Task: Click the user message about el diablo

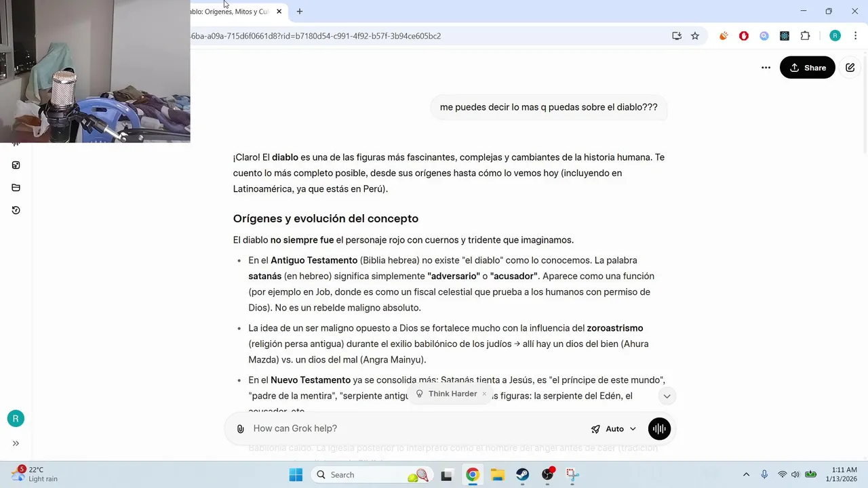Action: pyautogui.click(x=549, y=107)
